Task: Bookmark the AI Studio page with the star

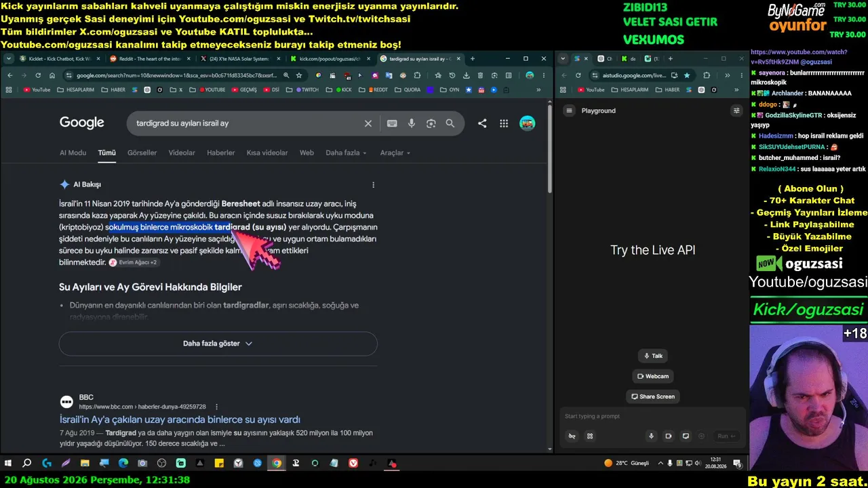Action: (687, 75)
